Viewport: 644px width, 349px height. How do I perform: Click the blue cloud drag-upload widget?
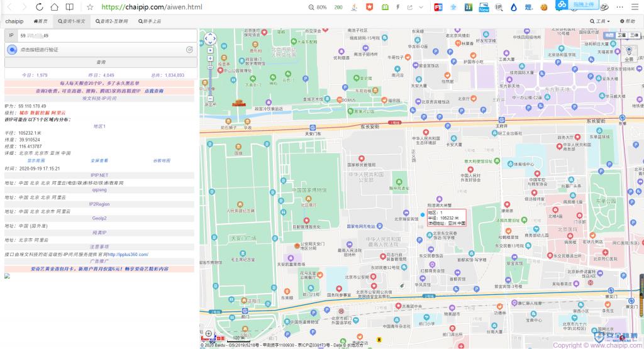coord(578,4)
